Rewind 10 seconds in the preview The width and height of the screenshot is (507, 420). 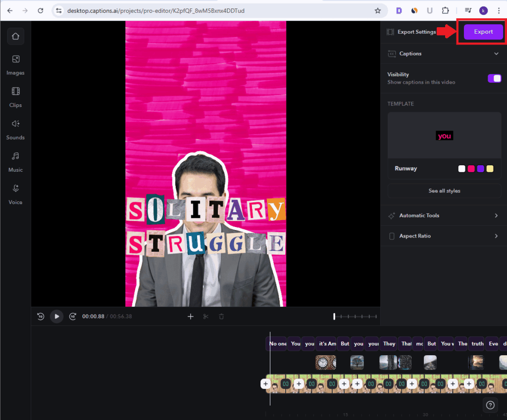[41, 316]
